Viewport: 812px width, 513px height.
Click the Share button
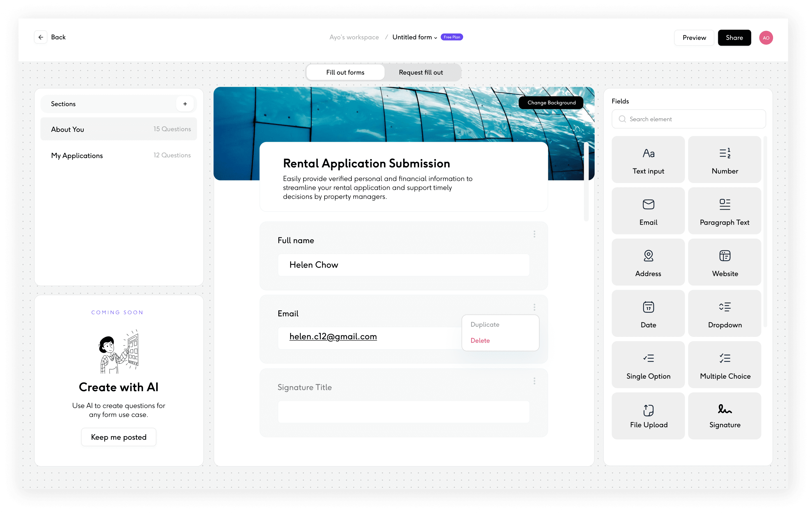[x=734, y=37]
